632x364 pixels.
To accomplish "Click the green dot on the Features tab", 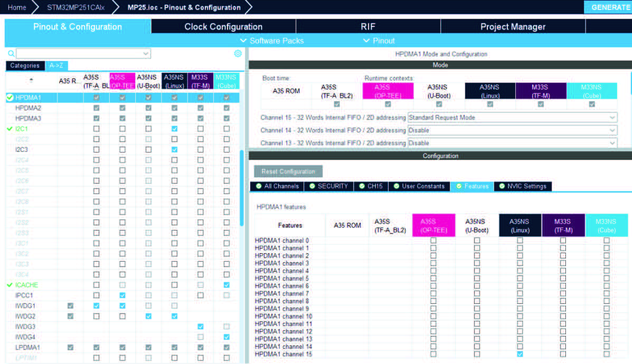I will pos(459,186).
